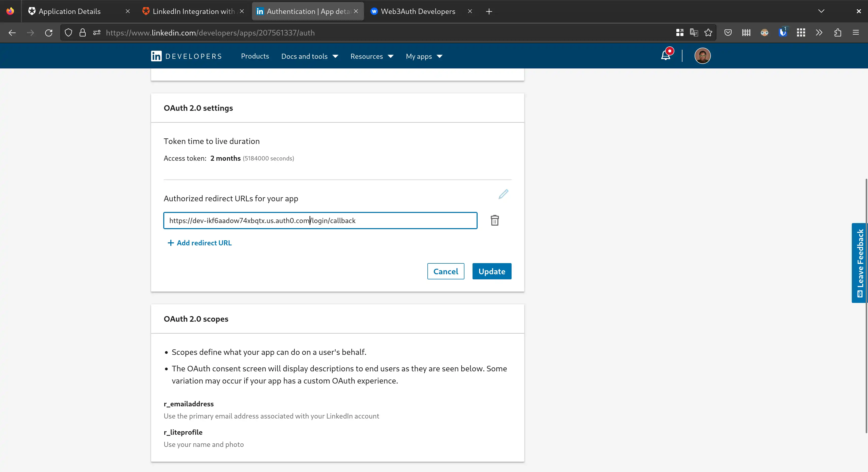Click your profile avatar photo

tap(702, 56)
